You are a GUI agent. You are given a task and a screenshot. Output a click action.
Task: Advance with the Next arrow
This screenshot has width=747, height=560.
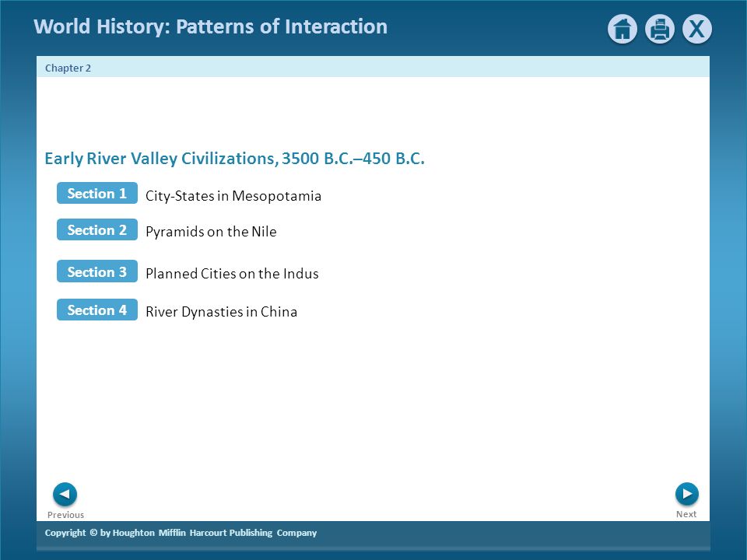point(687,494)
